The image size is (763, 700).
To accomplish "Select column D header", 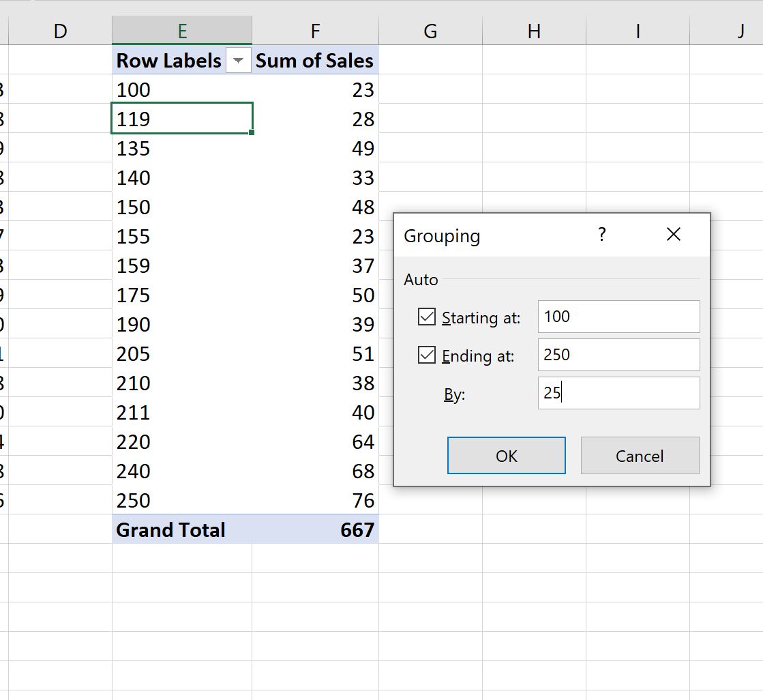I will click(x=60, y=31).
